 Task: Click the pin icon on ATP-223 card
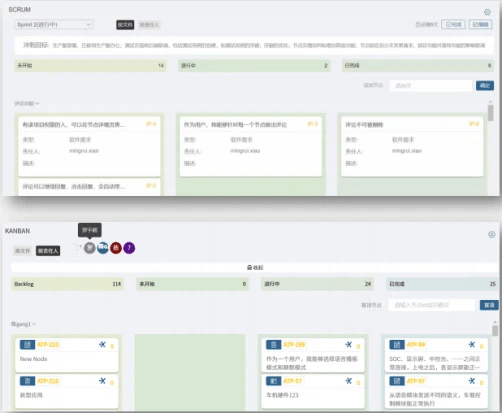coord(102,345)
